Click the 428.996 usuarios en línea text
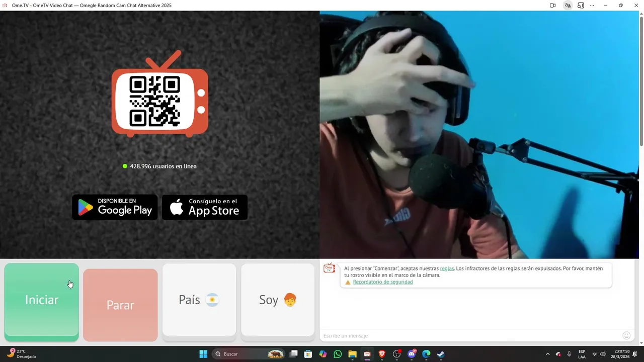The width and height of the screenshot is (644, 362). (163, 166)
